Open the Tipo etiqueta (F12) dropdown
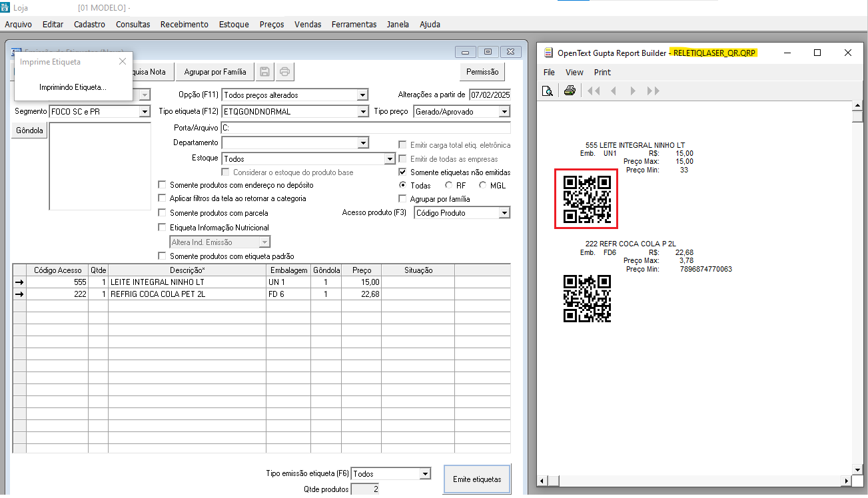This screenshot has width=868, height=498. pos(362,112)
